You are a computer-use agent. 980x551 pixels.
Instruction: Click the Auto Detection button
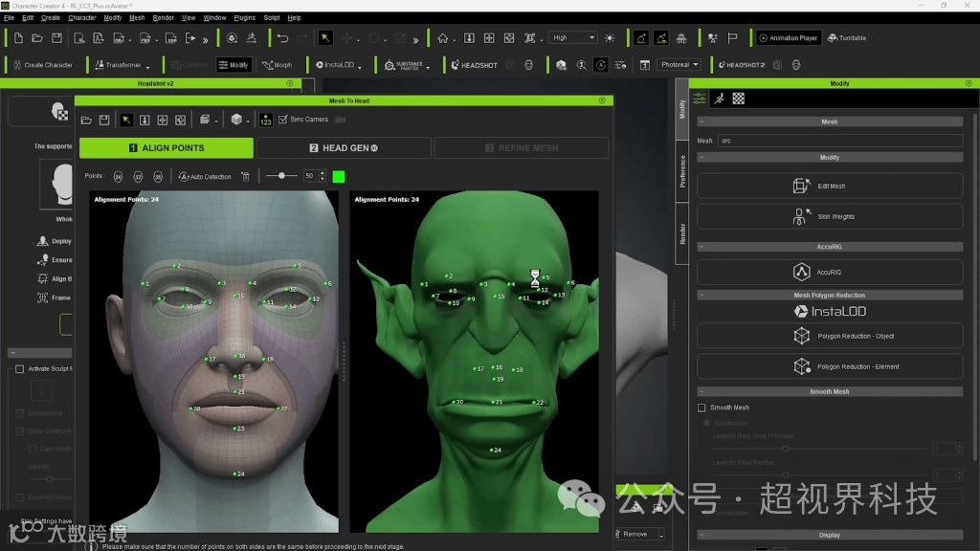tap(205, 177)
